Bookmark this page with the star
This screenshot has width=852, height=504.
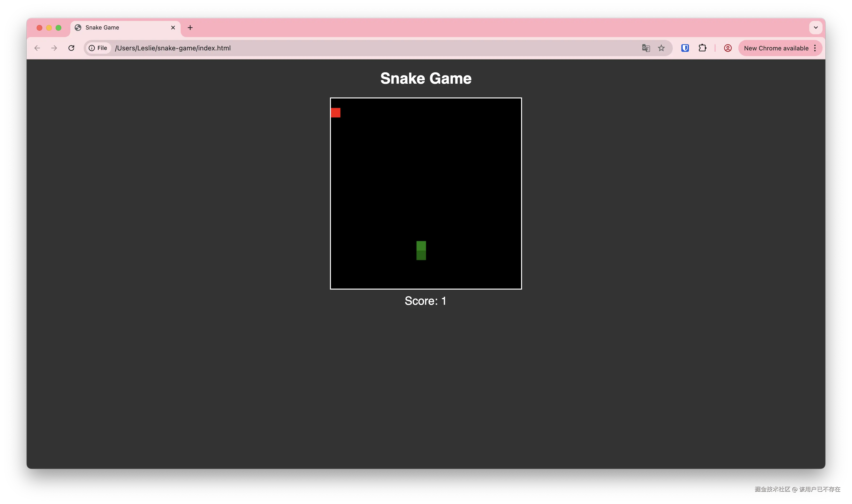[x=661, y=48]
